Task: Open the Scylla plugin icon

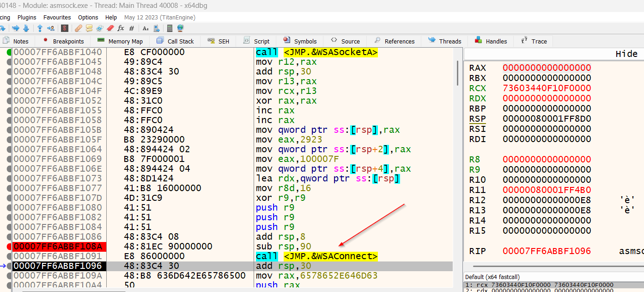Action: click(65, 28)
